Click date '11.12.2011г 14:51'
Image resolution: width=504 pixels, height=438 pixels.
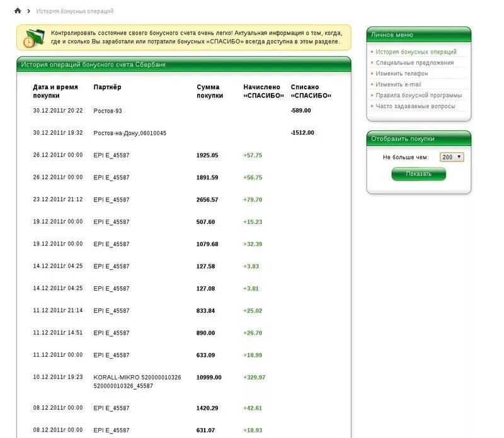tap(58, 333)
